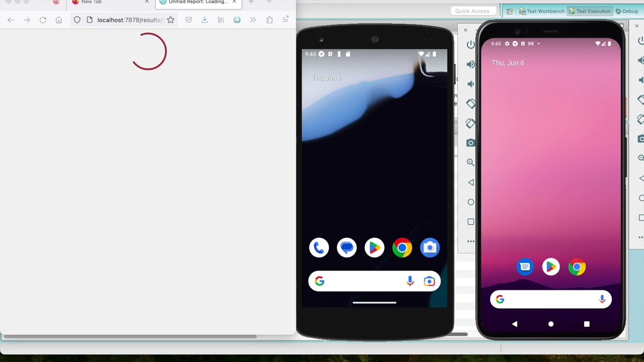Click emulator zoom magnifier icon
This screenshot has height=362, width=644.
(x=470, y=162)
